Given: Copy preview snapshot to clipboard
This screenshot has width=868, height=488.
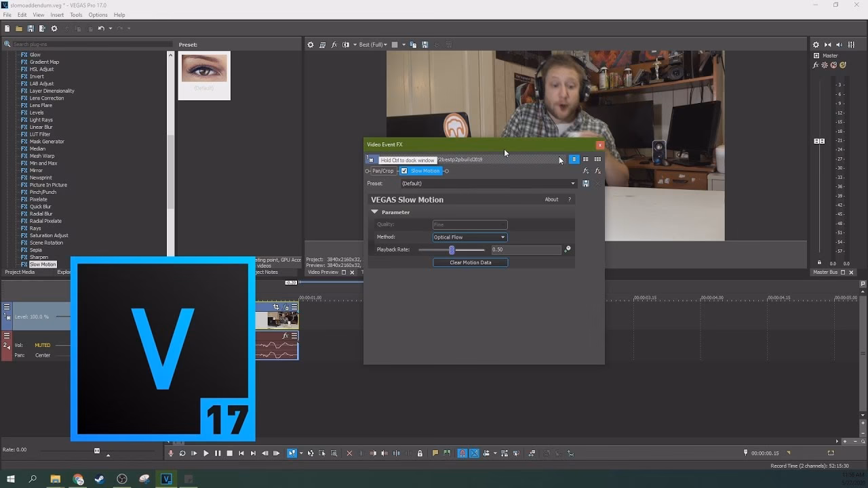Looking at the screenshot, I should pos(414,45).
